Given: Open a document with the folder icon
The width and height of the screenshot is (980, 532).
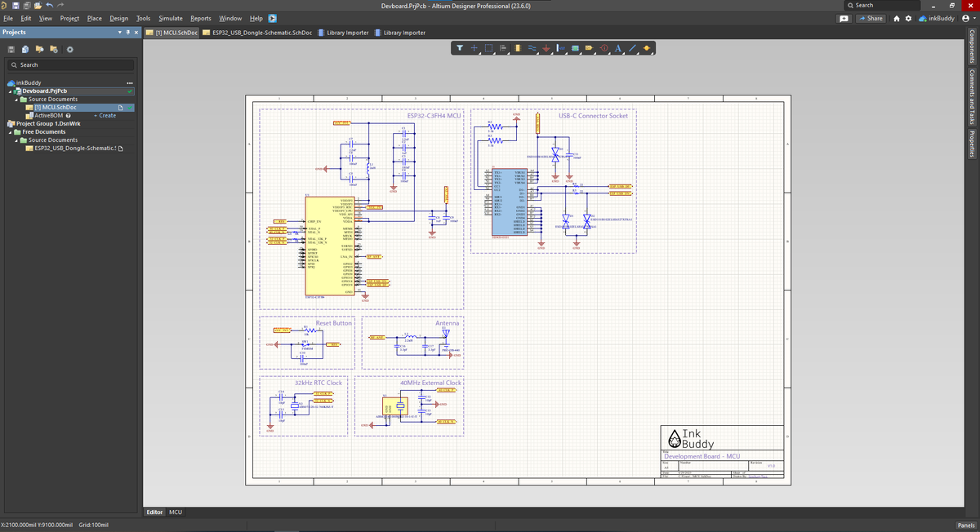Looking at the screenshot, I should pyautogui.click(x=38, y=6).
